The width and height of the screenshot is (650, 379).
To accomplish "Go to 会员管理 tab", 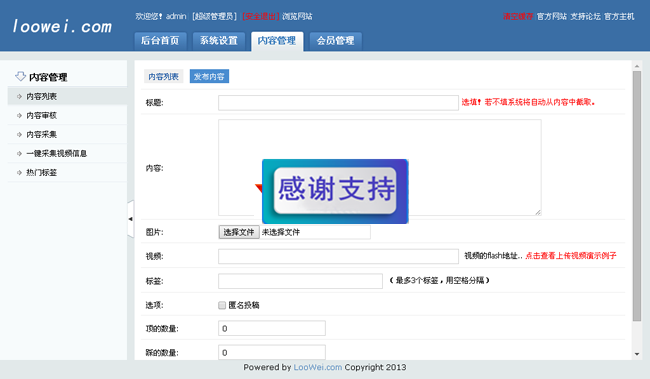I will (x=336, y=41).
